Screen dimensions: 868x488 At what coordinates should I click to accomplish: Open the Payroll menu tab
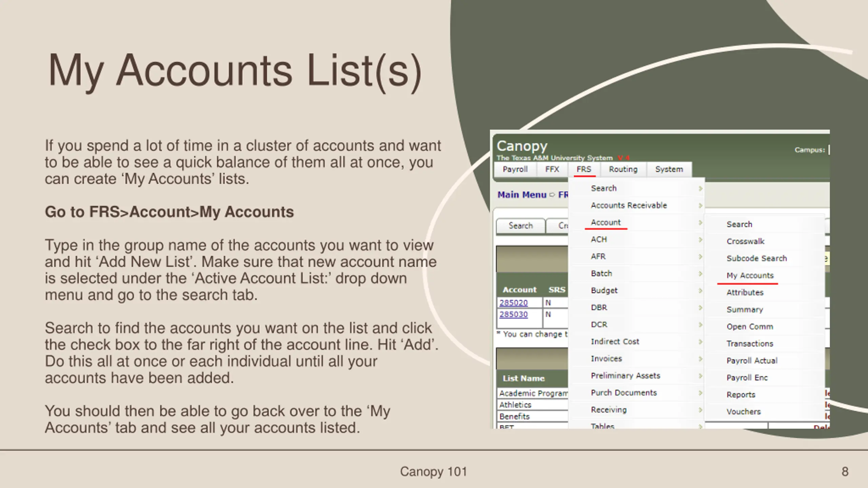pyautogui.click(x=515, y=169)
